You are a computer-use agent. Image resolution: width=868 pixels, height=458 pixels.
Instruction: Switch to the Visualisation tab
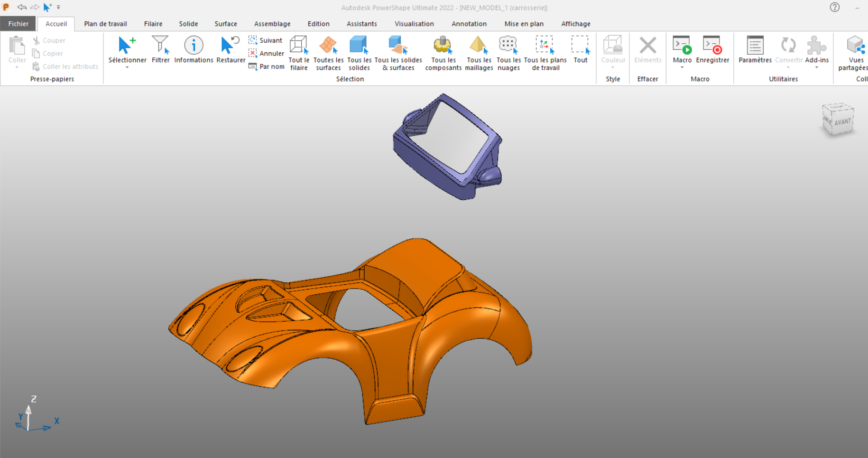[x=414, y=24]
